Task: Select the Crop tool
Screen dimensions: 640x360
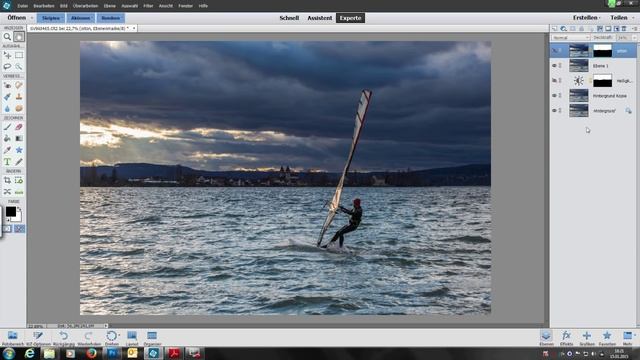Action: tap(7, 180)
